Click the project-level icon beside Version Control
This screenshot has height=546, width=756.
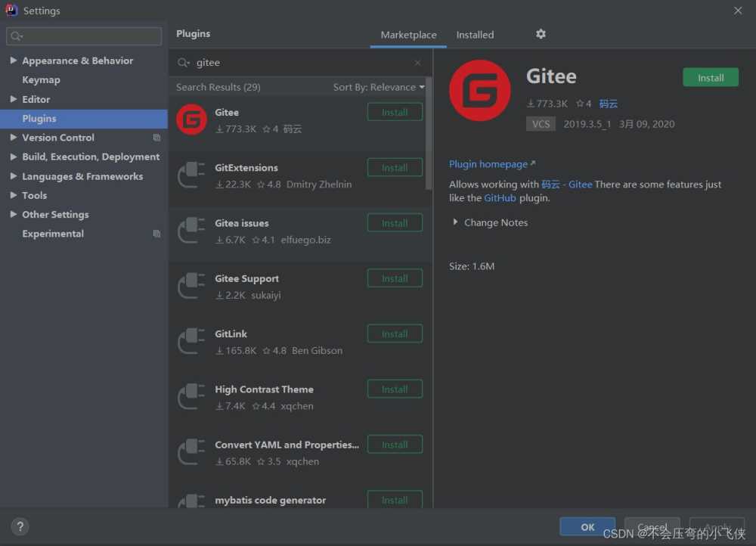pos(156,138)
